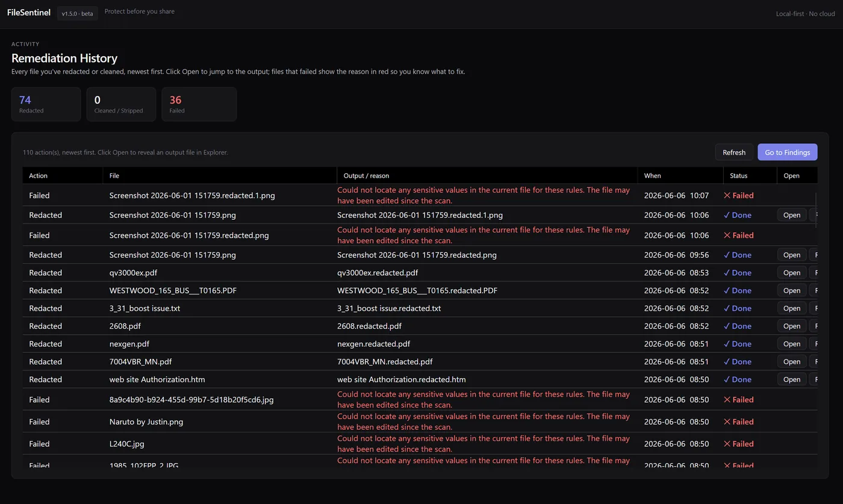Select file name Naruto by Justin.png
This screenshot has height=504, width=843.
point(146,422)
